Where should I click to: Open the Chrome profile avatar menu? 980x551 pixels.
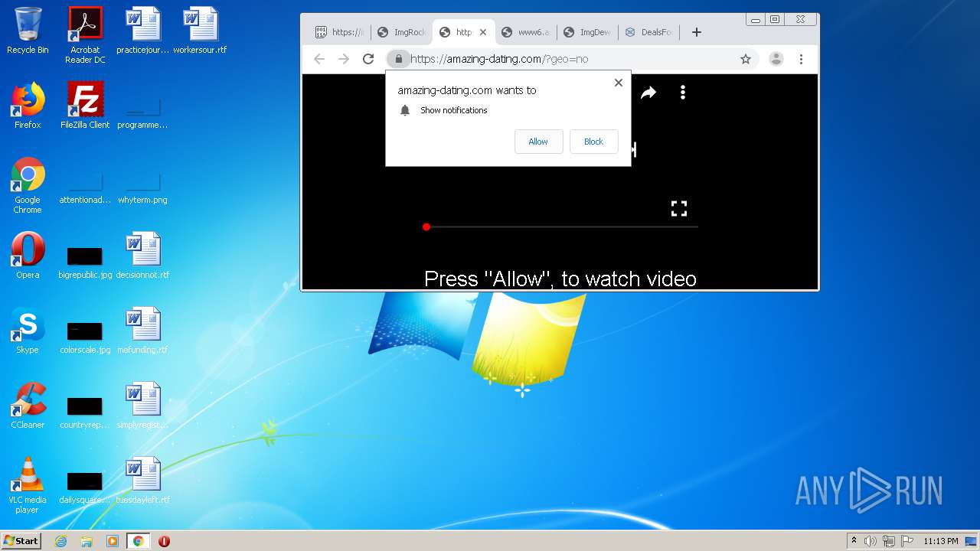[776, 59]
